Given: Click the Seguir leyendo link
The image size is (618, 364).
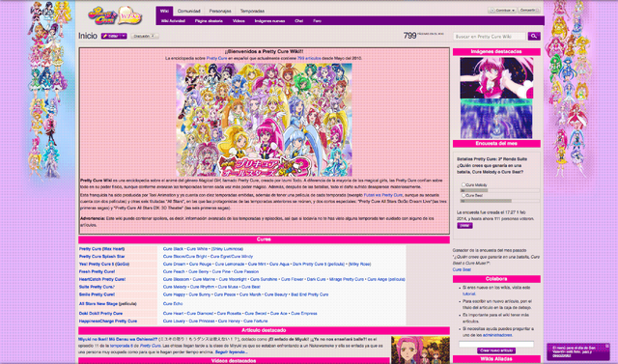Looking at the screenshot, I should (232, 351).
